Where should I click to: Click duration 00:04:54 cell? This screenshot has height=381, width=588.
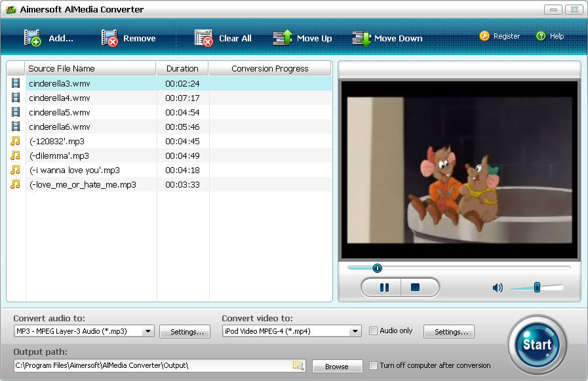(x=182, y=112)
